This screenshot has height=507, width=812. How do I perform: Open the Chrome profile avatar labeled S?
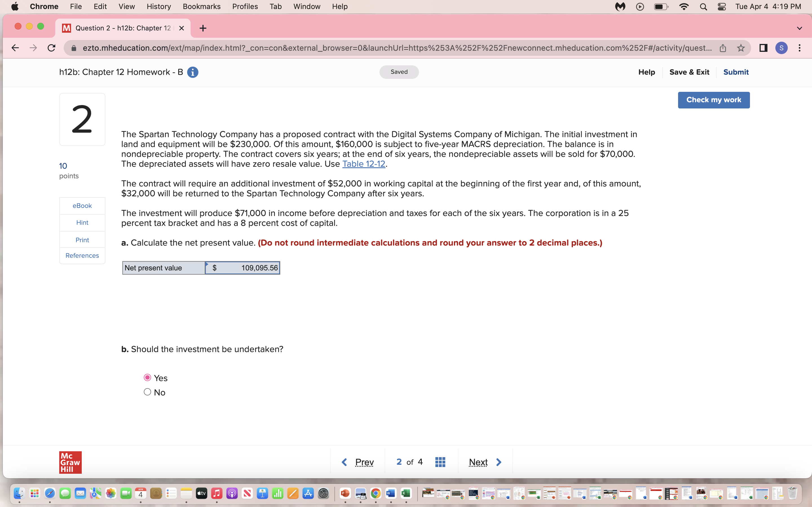point(782,48)
